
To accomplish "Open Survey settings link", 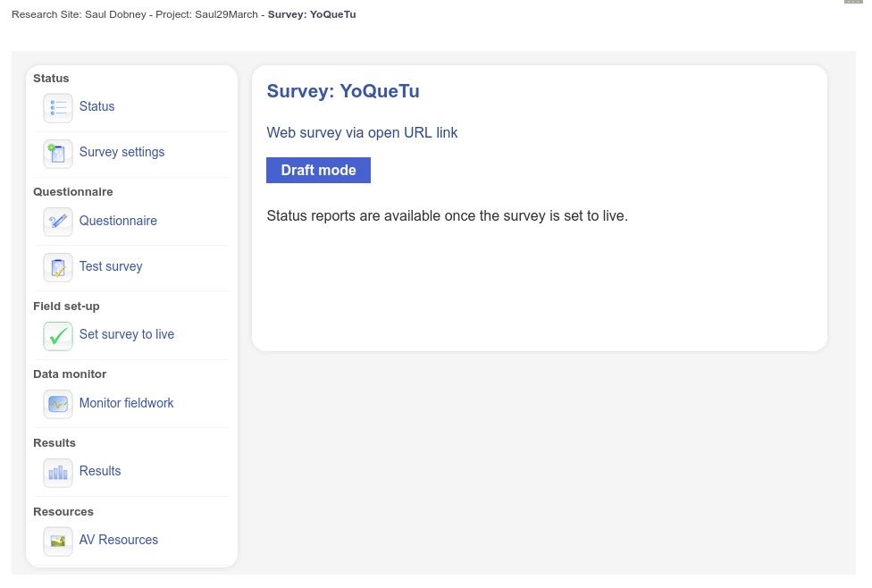I will (122, 152).
